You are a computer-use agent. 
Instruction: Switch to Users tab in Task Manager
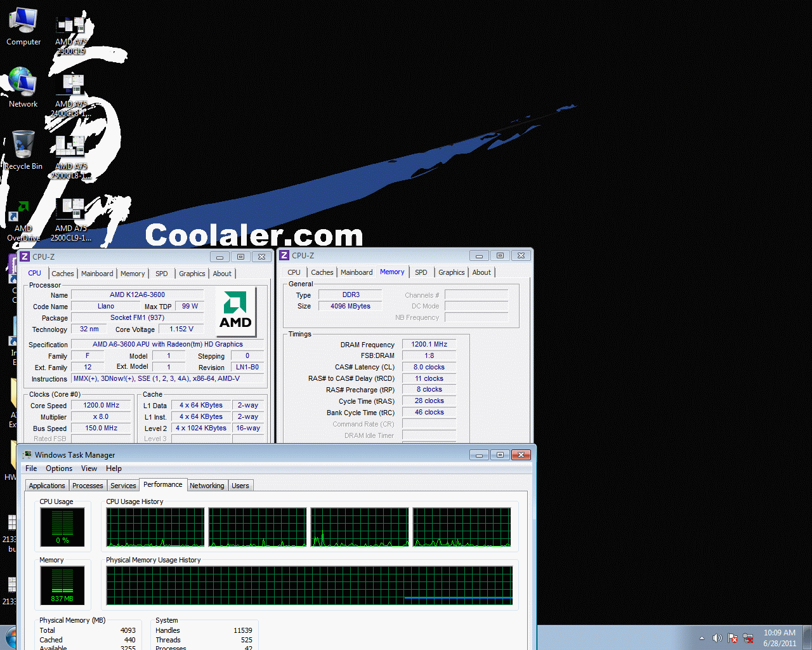(x=240, y=486)
